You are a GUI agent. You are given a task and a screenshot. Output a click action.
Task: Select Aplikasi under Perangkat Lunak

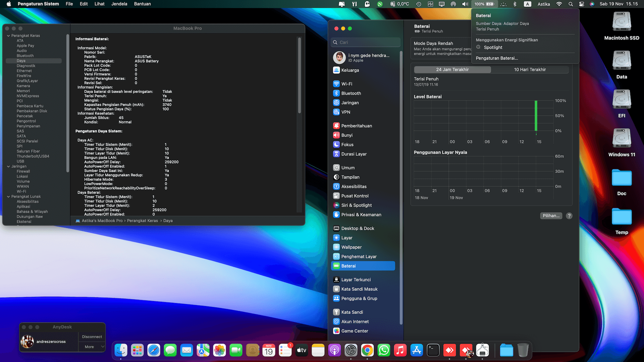tap(23, 206)
